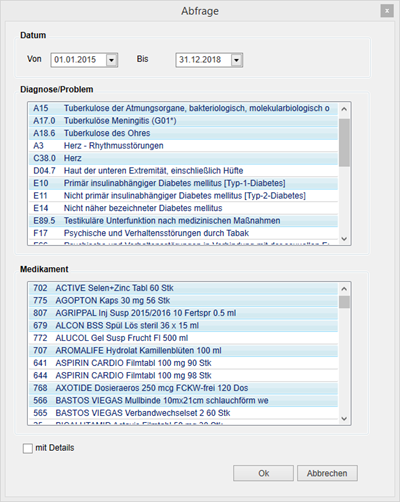Click the medication list scroll down arrow
400x502 pixels.
coord(344,418)
